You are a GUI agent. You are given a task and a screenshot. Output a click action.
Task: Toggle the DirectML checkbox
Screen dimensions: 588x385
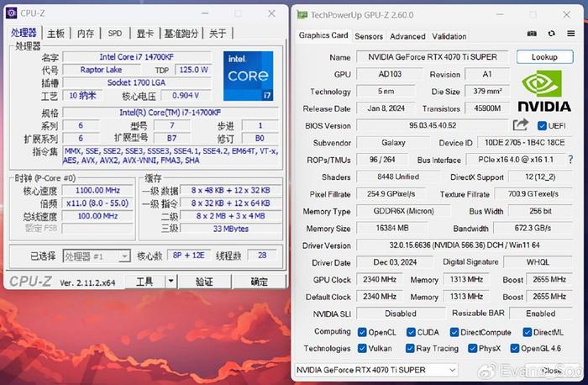(x=527, y=332)
